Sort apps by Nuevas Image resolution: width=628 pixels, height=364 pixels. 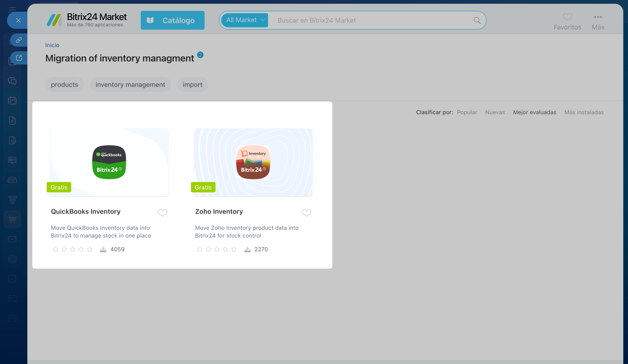pyautogui.click(x=495, y=112)
